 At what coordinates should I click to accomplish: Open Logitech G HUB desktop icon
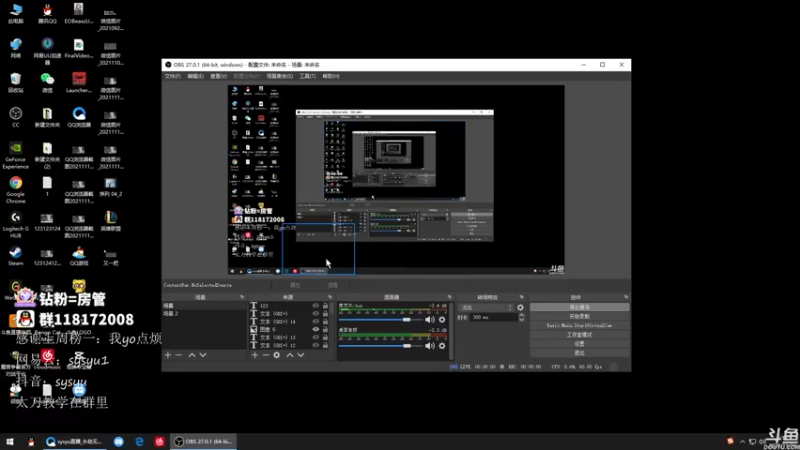coord(15,225)
